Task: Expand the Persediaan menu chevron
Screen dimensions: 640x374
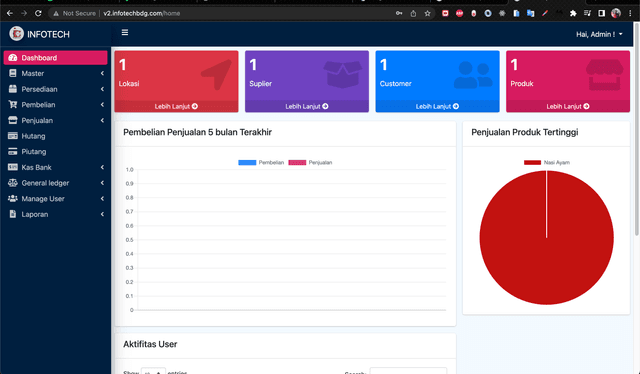Action: (102, 89)
